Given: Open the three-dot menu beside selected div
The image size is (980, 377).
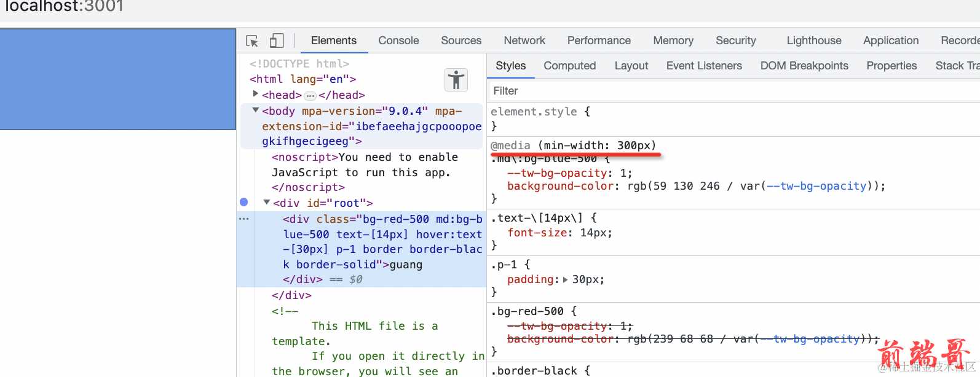Looking at the screenshot, I should pos(244,219).
